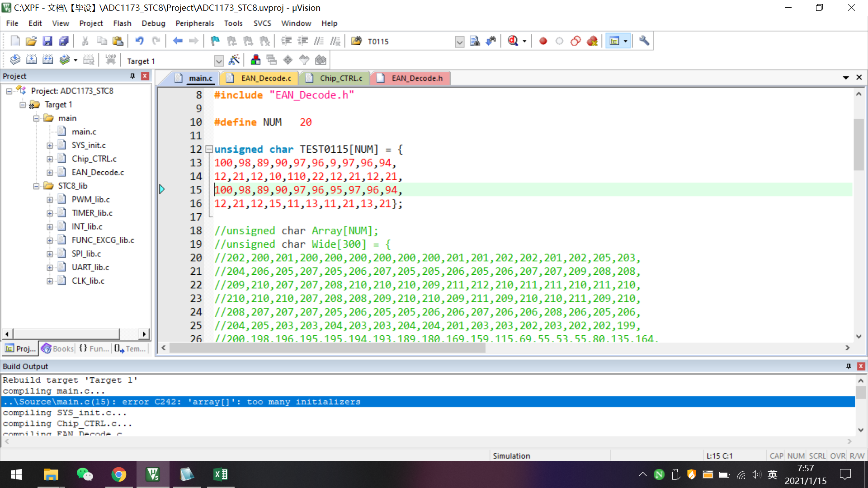The image size is (868, 488).
Task: Pin the Project panel
Action: [132, 76]
